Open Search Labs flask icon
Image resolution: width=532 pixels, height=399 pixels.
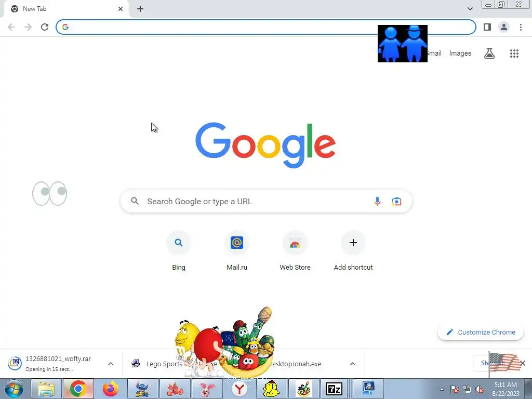(489, 54)
